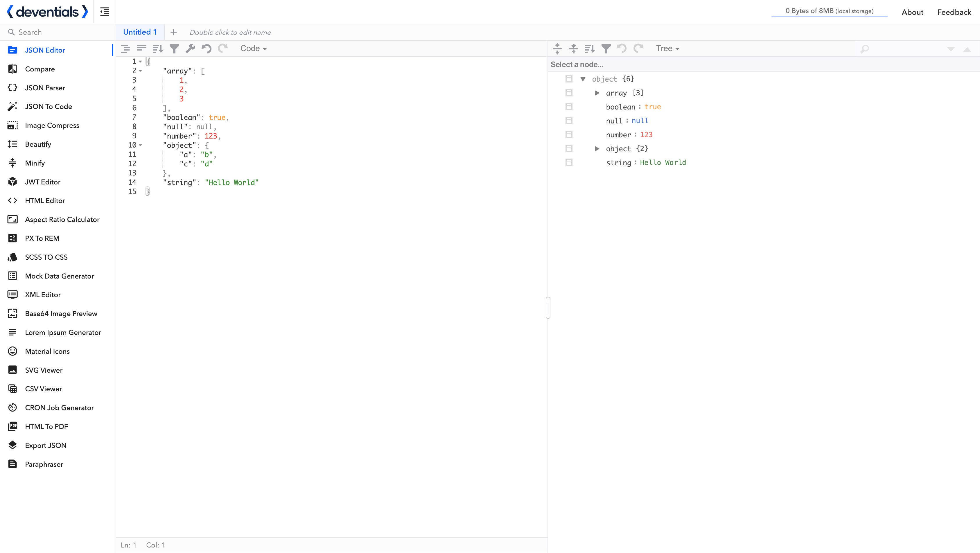Open JSON Parser from sidebar
The width and height of the screenshot is (980, 553).
point(58,88)
